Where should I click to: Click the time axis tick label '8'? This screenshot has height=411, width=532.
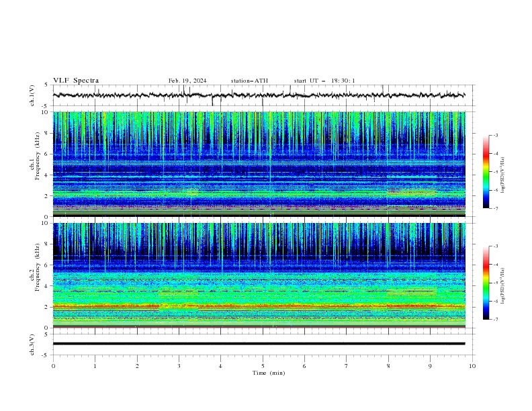pyautogui.click(x=388, y=366)
